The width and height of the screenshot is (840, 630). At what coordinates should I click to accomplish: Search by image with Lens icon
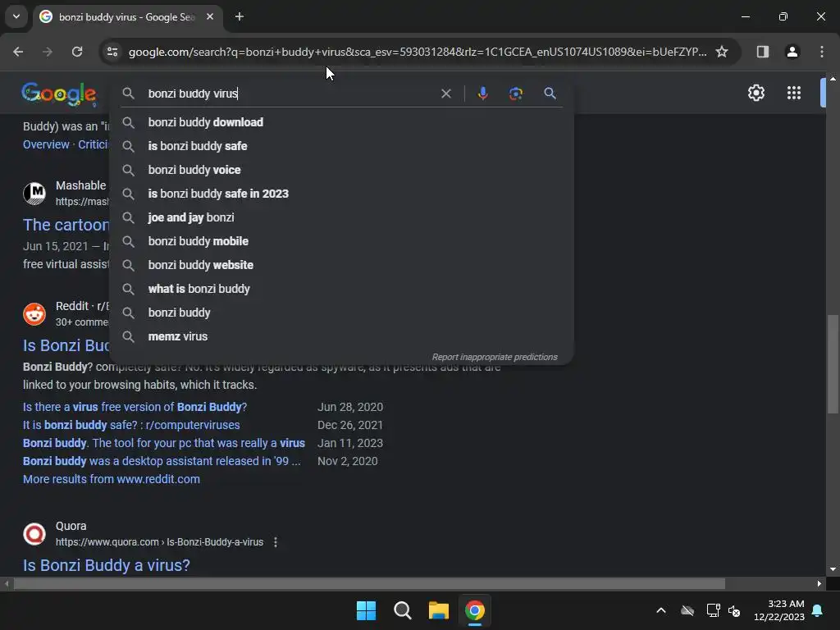tap(515, 94)
